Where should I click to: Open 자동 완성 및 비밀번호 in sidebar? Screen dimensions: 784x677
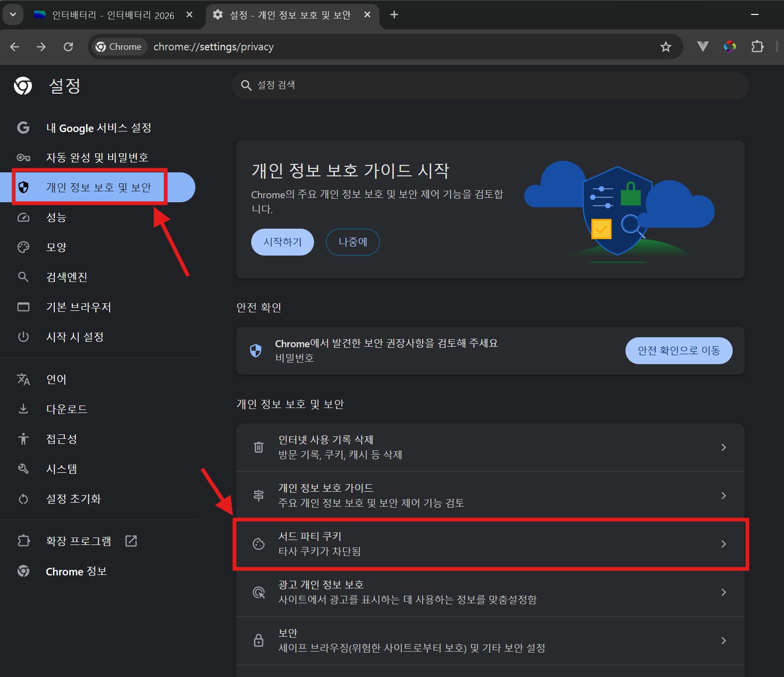97,157
